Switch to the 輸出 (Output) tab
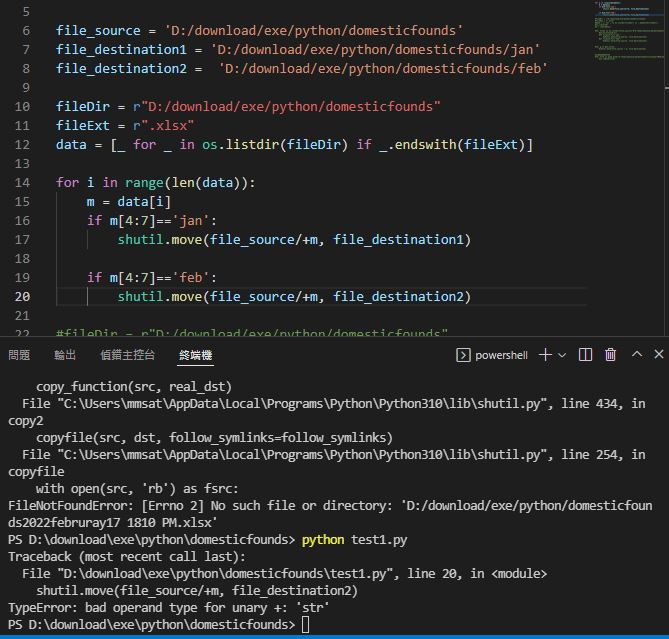This screenshot has width=669, height=639. click(65, 355)
